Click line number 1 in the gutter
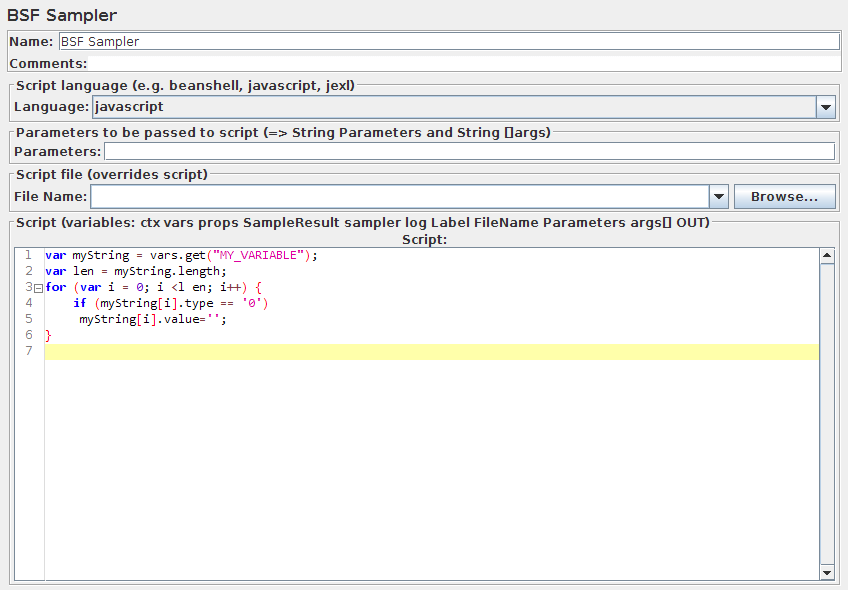This screenshot has width=848, height=590. (x=28, y=255)
